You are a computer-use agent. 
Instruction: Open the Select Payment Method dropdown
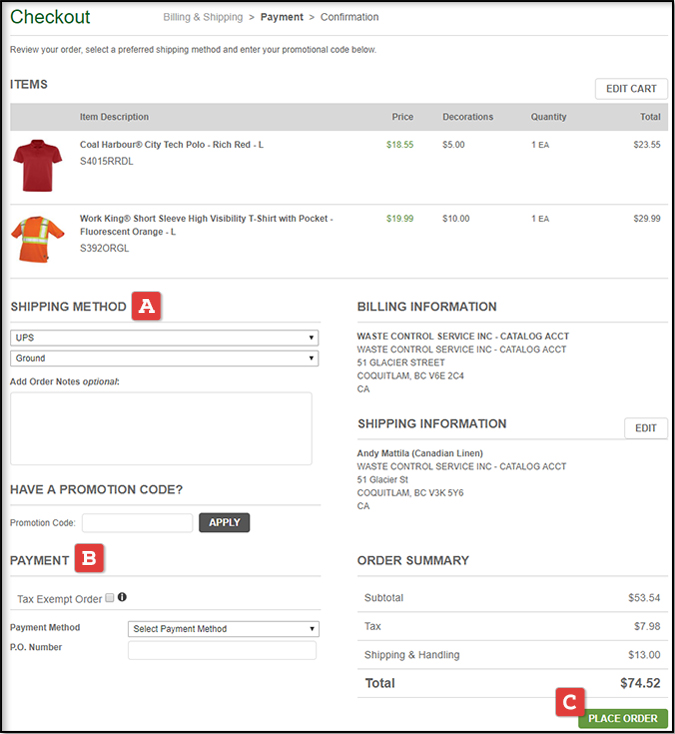point(223,629)
